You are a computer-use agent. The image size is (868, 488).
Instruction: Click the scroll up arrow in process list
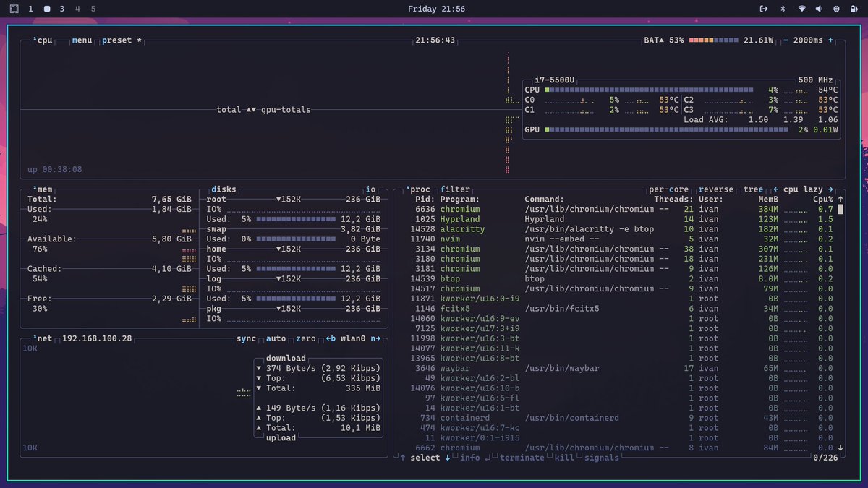pyautogui.click(x=841, y=199)
